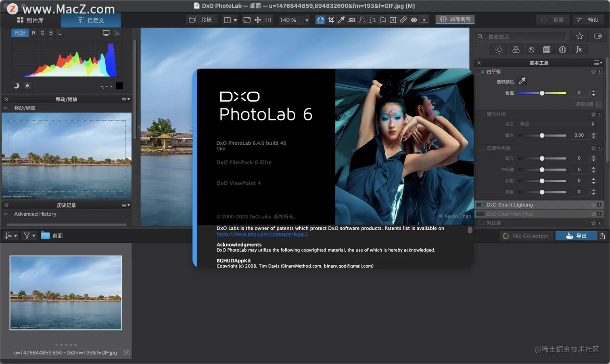The height and width of the screenshot is (364, 610).
Task: Select the G histogram channel
Action: [42, 33]
